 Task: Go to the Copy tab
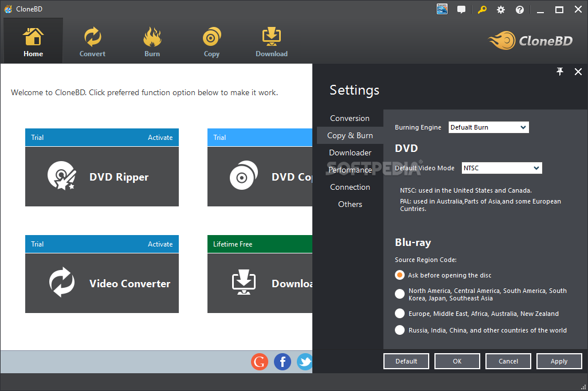211,41
